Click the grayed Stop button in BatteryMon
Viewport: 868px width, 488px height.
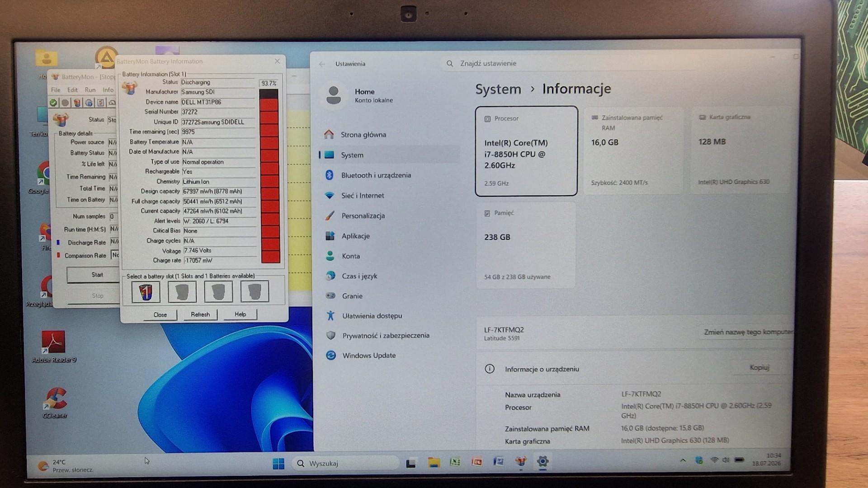click(x=94, y=296)
